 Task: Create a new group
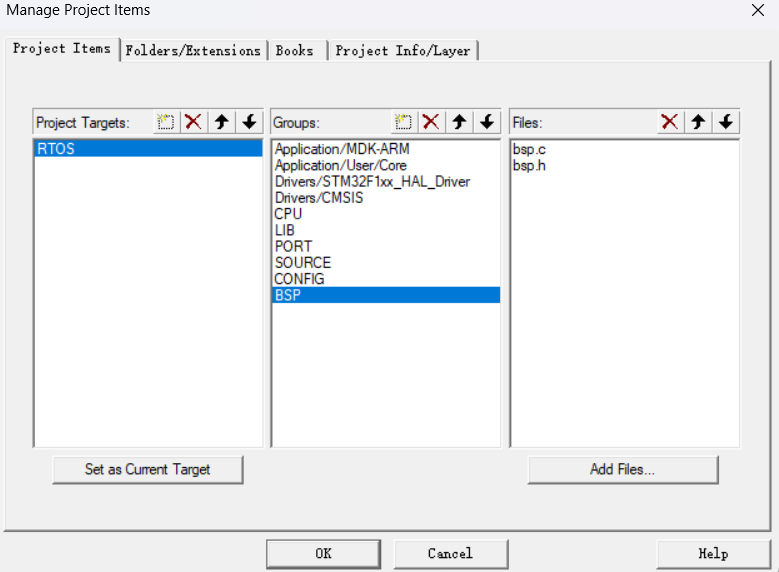[x=403, y=122]
